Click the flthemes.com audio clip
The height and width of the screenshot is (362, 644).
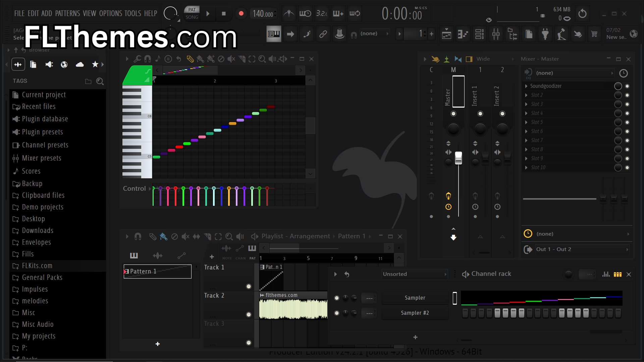pyautogui.click(x=293, y=305)
